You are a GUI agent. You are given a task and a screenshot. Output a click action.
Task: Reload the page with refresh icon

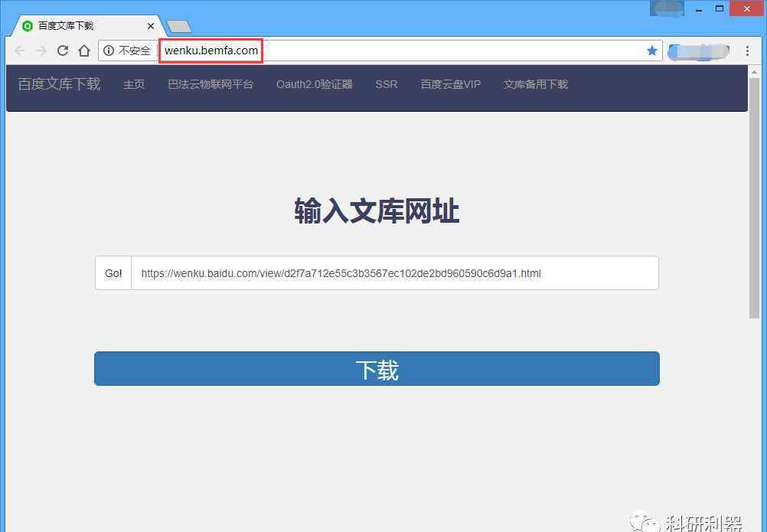click(x=63, y=51)
